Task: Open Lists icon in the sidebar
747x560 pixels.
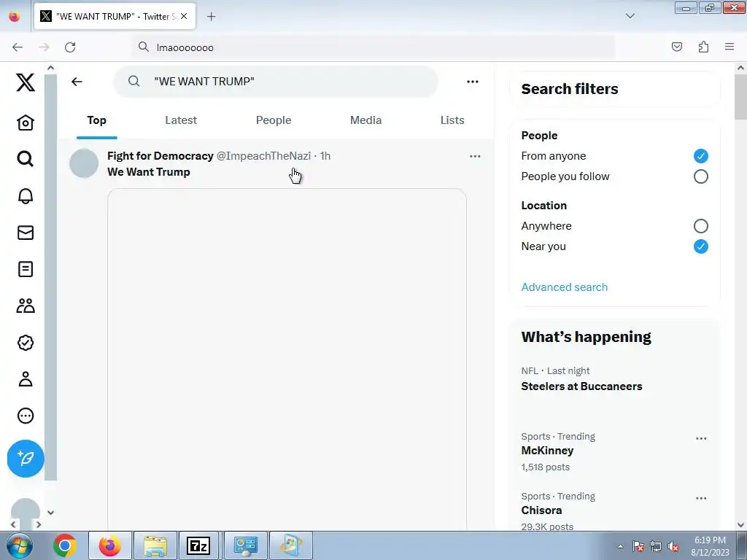Action: (x=26, y=269)
